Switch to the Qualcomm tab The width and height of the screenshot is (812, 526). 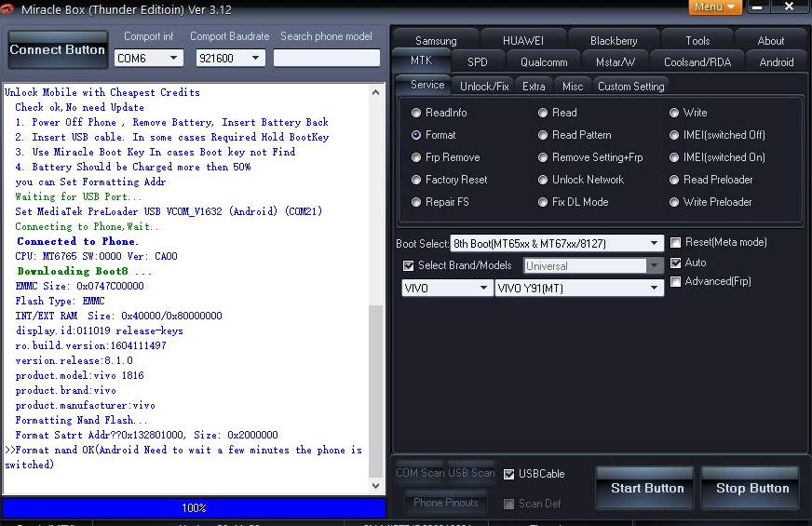[x=544, y=62]
